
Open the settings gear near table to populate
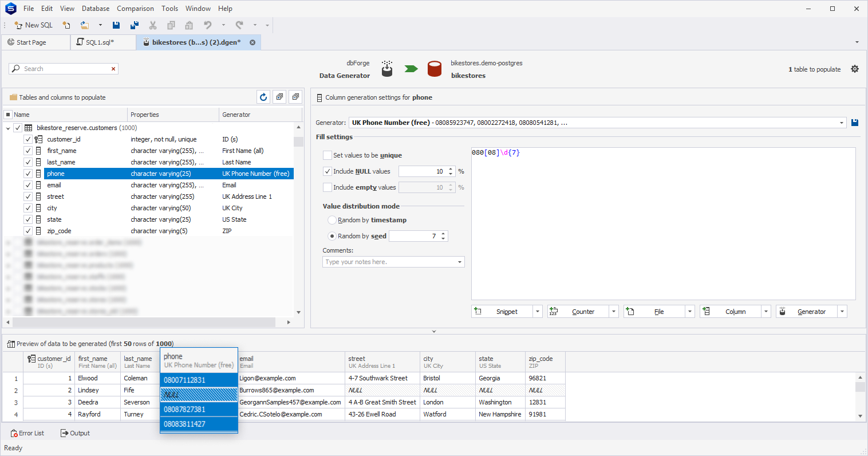(x=855, y=69)
